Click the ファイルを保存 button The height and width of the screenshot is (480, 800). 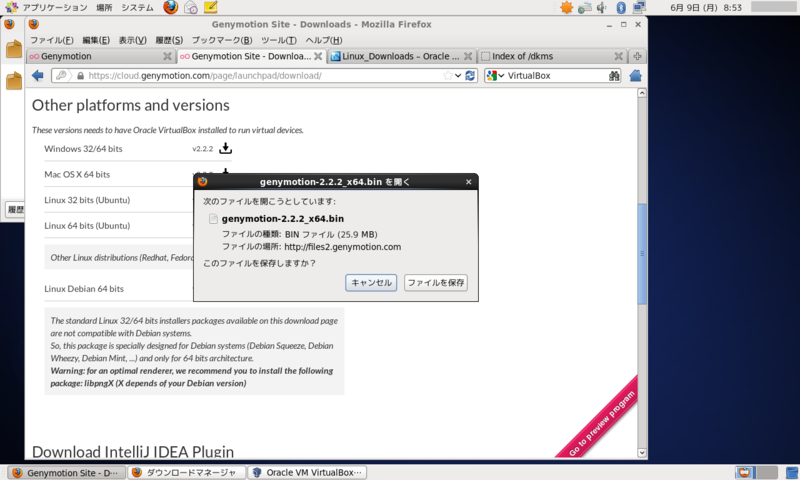click(x=436, y=283)
